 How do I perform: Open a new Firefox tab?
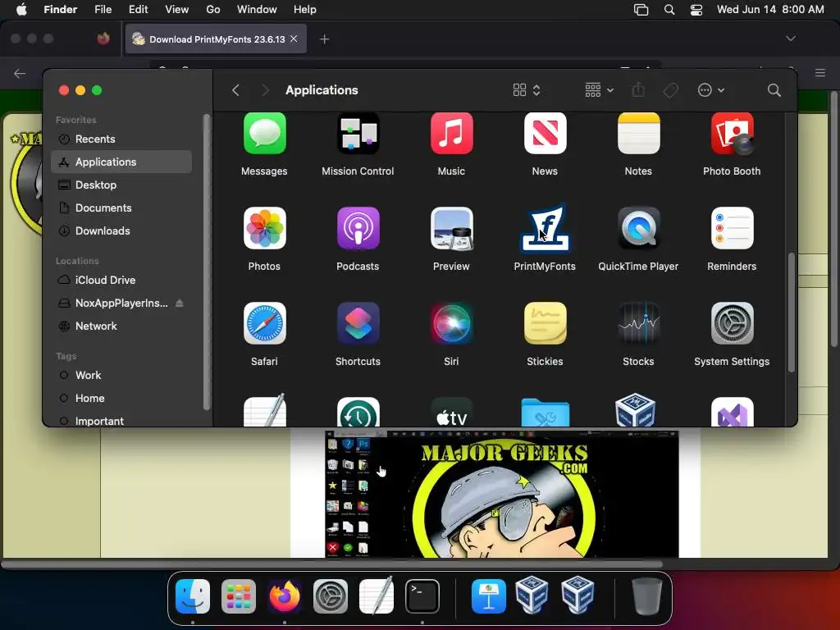324,39
